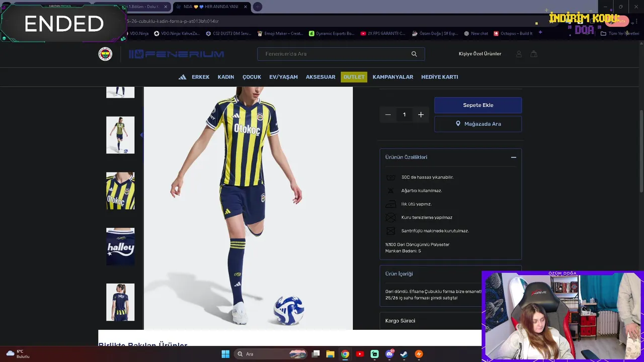Open the Özüm Doğa bookmark

pyautogui.click(x=435, y=33)
